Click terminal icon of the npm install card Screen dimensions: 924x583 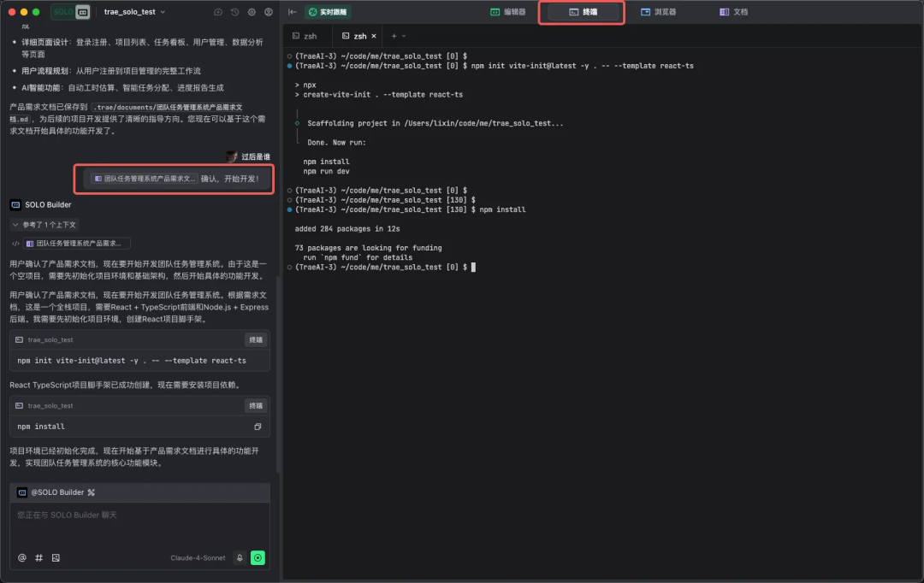click(19, 406)
